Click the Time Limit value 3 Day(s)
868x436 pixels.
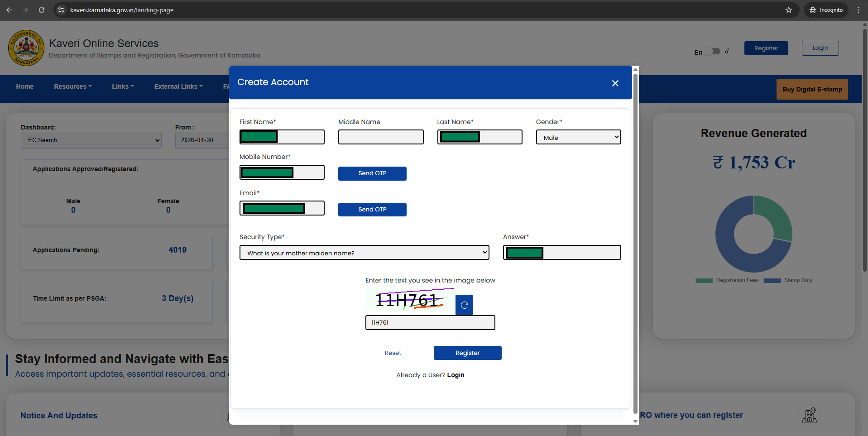click(177, 298)
